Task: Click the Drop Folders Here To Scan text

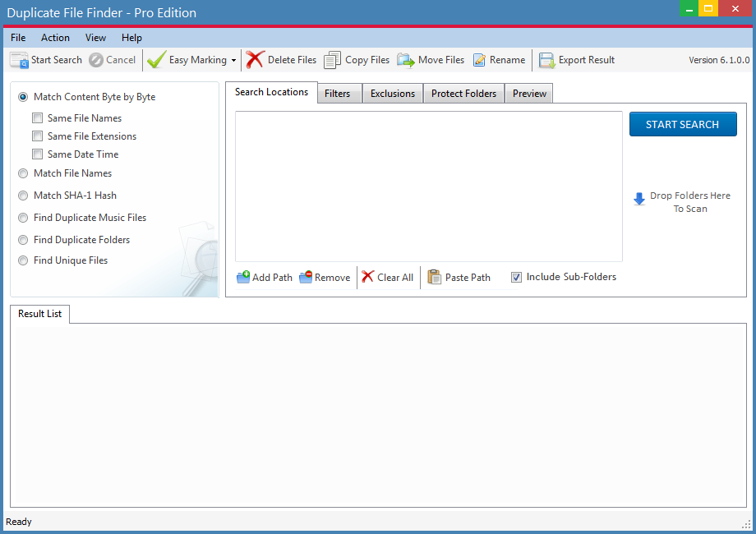Action: tap(690, 202)
